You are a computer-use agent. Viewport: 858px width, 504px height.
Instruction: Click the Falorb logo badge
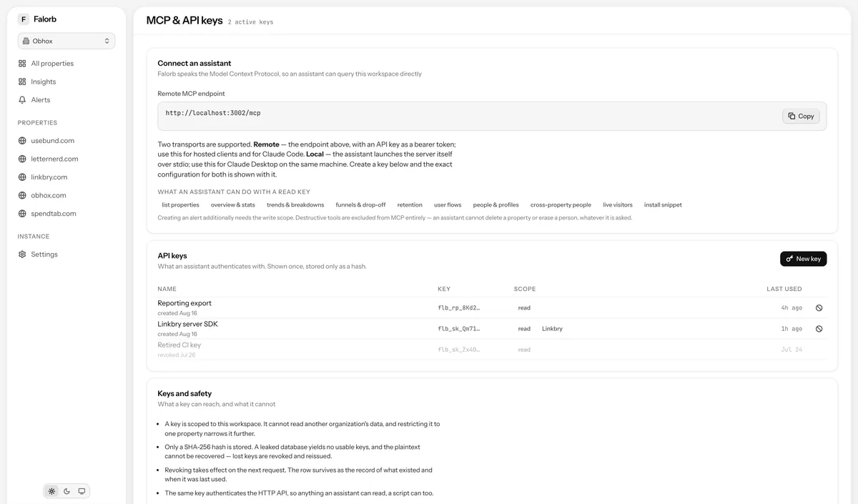24,19
